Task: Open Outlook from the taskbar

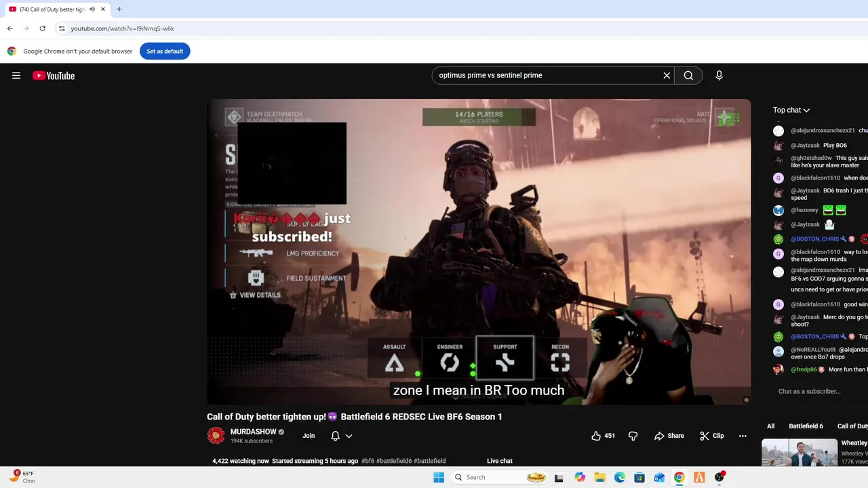Action: click(659, 477)
